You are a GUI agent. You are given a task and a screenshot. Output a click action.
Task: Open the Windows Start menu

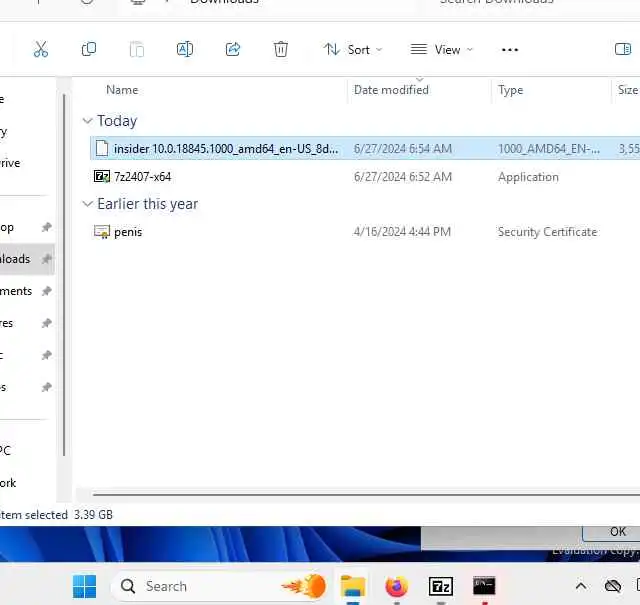coord(84,586)
